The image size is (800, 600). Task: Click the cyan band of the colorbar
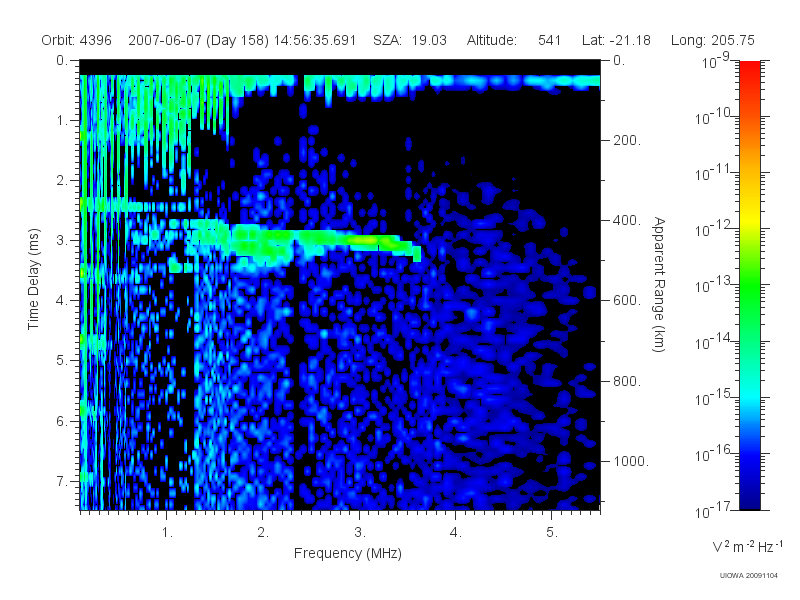750,395
